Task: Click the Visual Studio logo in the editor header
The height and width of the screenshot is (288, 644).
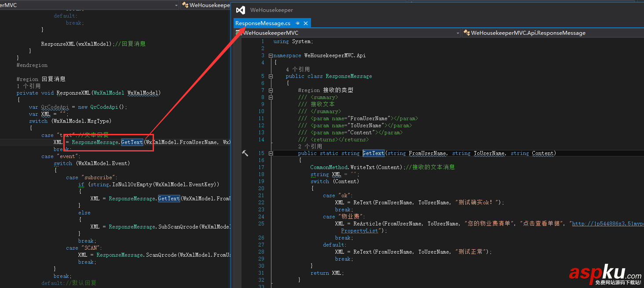Action: tap(240, 10)
